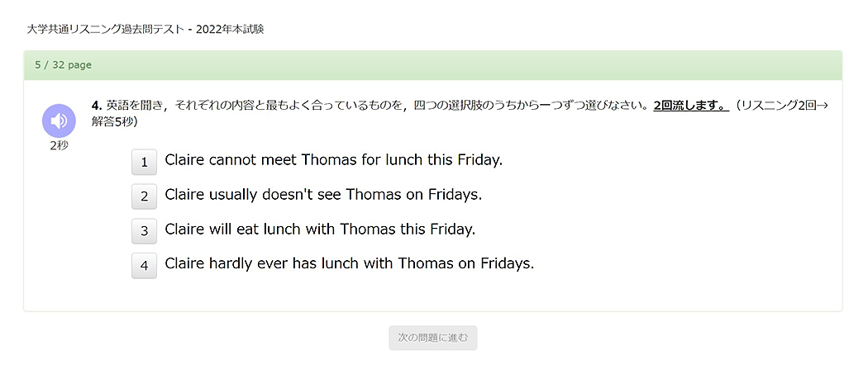Screen dimensions: 868x374
Task: Click the 5 / 32 page indicator
Action: click(x=63, y=65)
